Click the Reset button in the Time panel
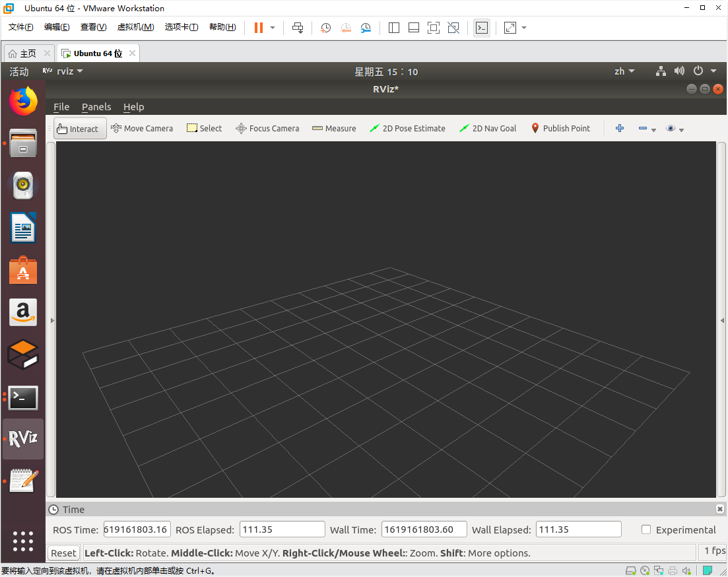The width and height of the screenshot is (728, 577). (x=63, y=553)
